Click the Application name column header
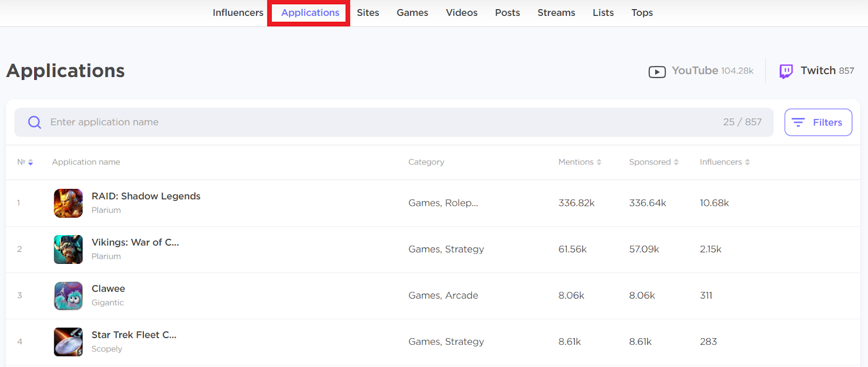 click(x=86, y=162)
